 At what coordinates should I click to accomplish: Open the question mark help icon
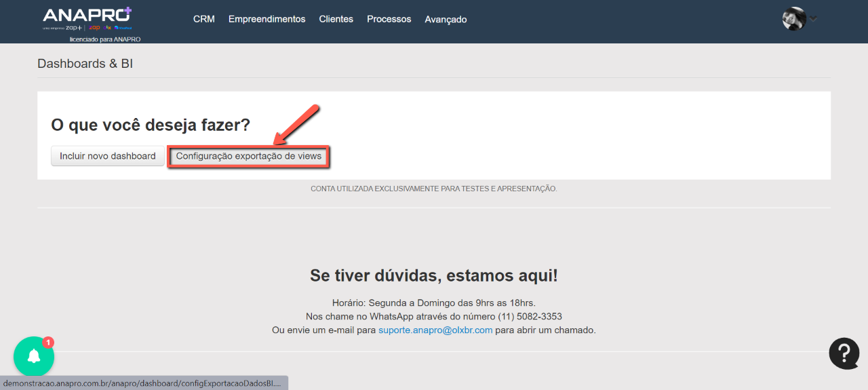844,353
